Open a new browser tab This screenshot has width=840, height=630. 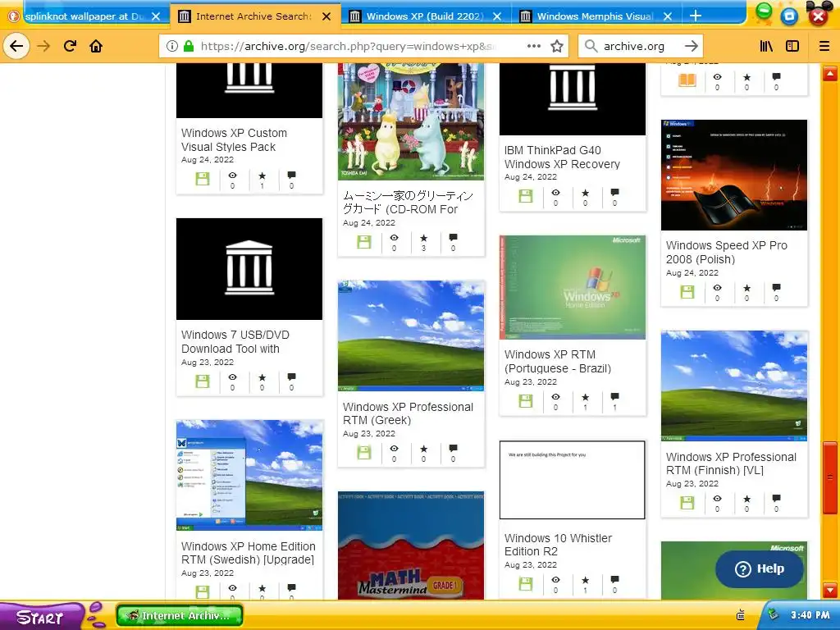[x=696, y=16]
